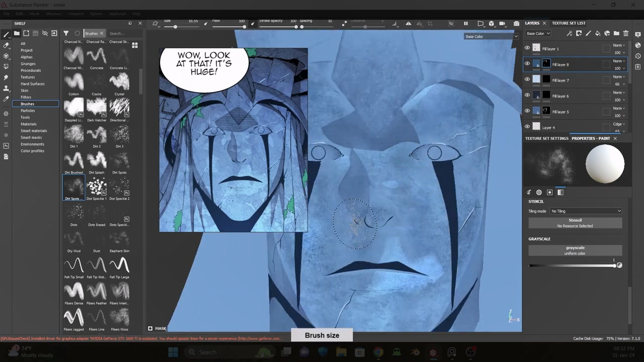Create a new folder in Layers panel
The image size is (644, 362).
616,33
